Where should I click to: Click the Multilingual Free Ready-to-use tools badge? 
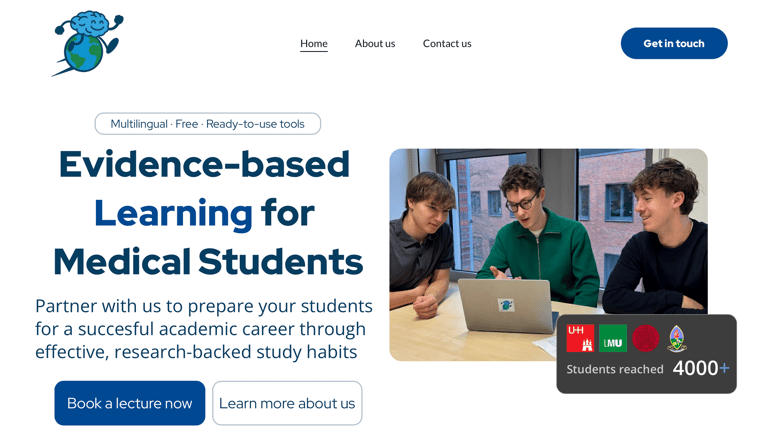tap(208, 124)
